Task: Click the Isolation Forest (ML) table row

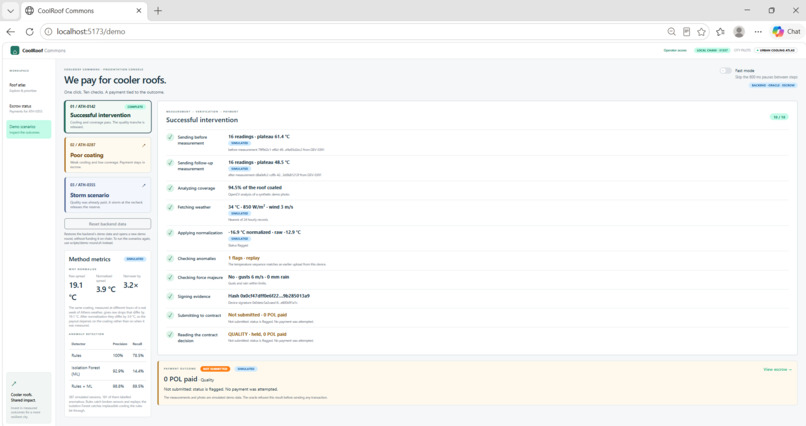Action: pyautogui.click(x=107, y=371)
